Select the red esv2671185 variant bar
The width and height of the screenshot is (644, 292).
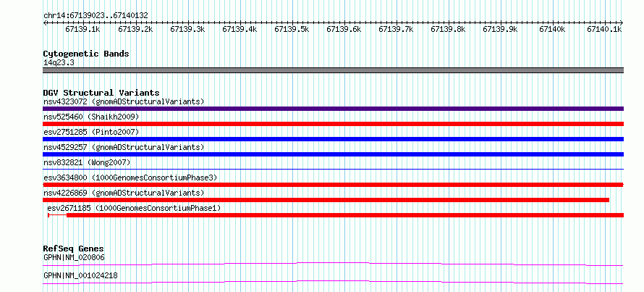click(345, 215)
